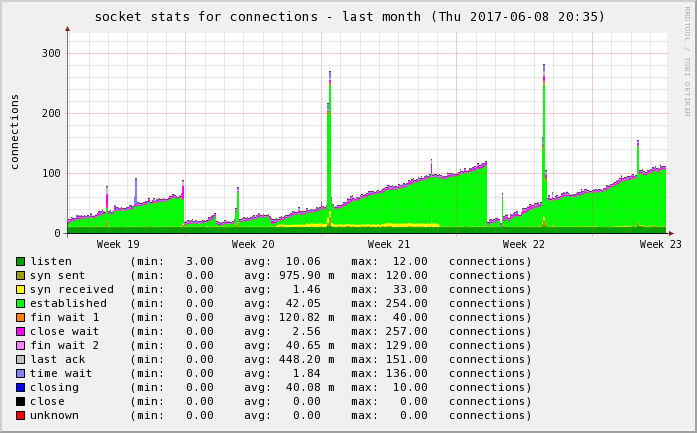Click the magenta close wait swatch

pos(20,331)
